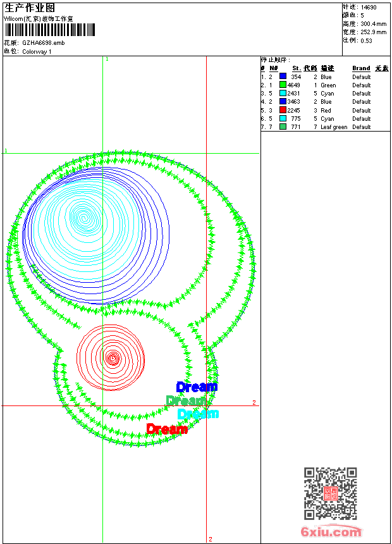The height and width of the screenshot is (544, 392).
Task: Click the blue swatch with 3463 stitches
Action: click(x=283, y=101)
